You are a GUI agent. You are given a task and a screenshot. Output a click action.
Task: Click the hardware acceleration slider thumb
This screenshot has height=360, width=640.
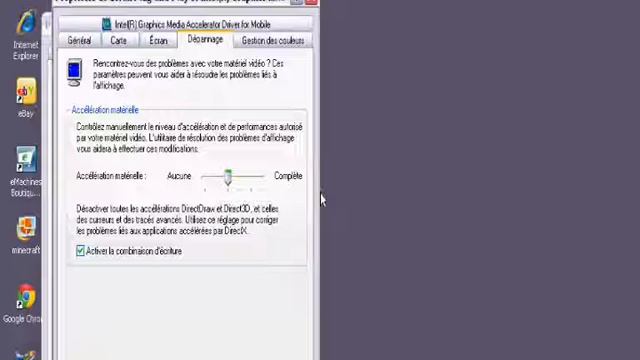click(228, 177)
